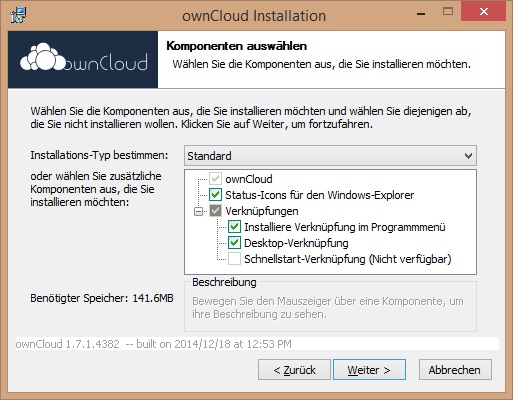Click the dropdown arrow of installation type
Image resolution: width=513 pixels, height=400 pixels.
point(468,156)
